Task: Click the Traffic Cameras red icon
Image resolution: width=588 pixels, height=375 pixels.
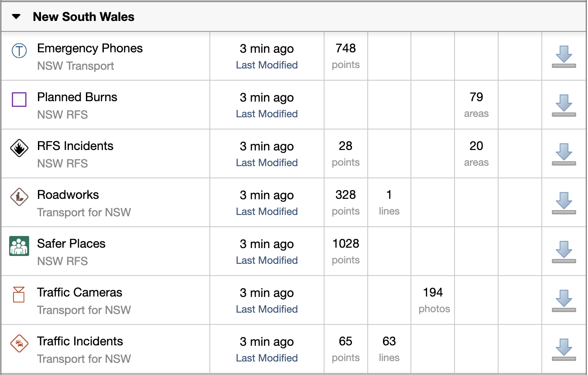Action: tap(19, 294)
